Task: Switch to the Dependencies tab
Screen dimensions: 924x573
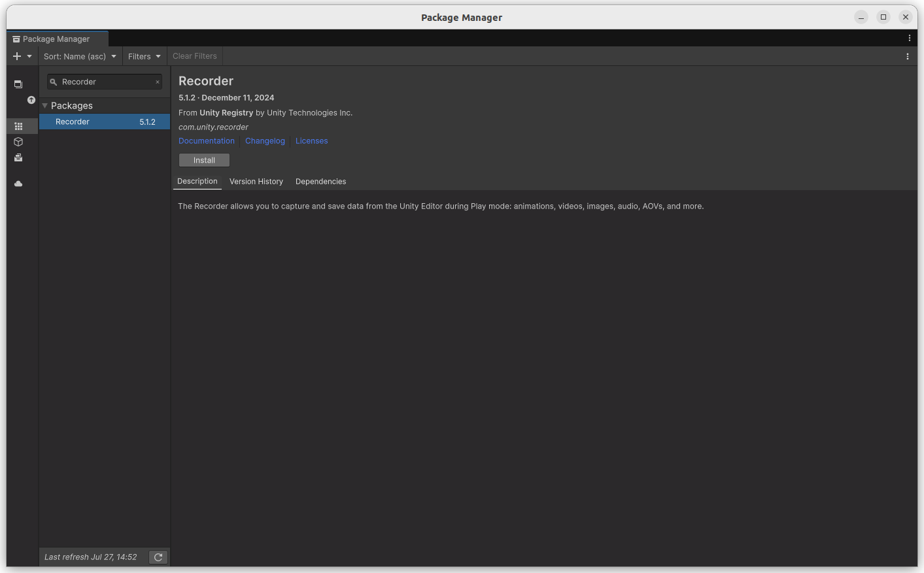Action: click(321, 182)
